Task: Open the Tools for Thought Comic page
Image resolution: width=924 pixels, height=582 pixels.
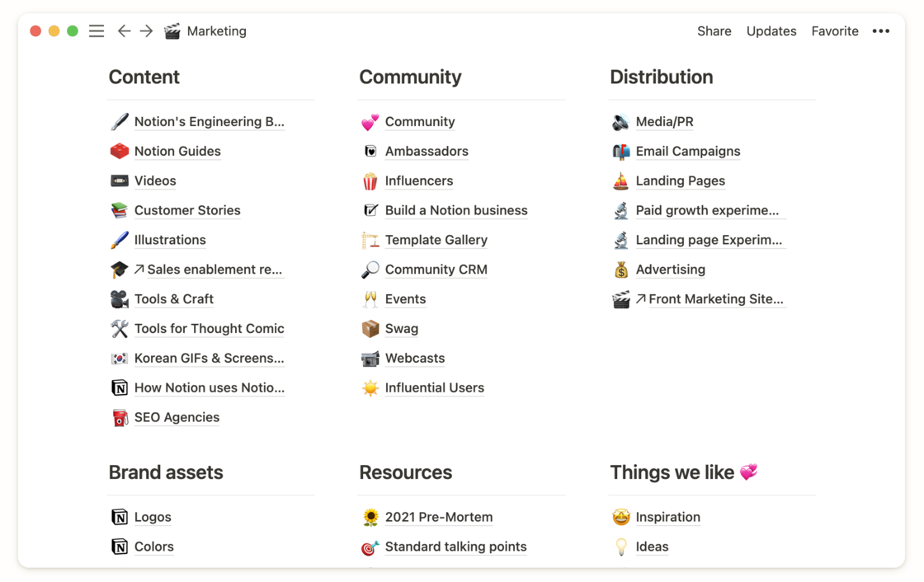Action: [210, 329]
